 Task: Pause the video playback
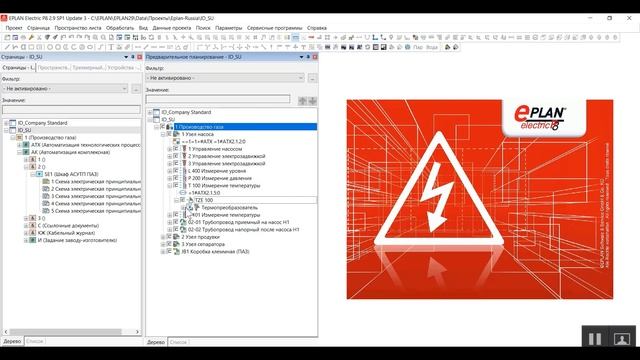click(x=595, y=338)
